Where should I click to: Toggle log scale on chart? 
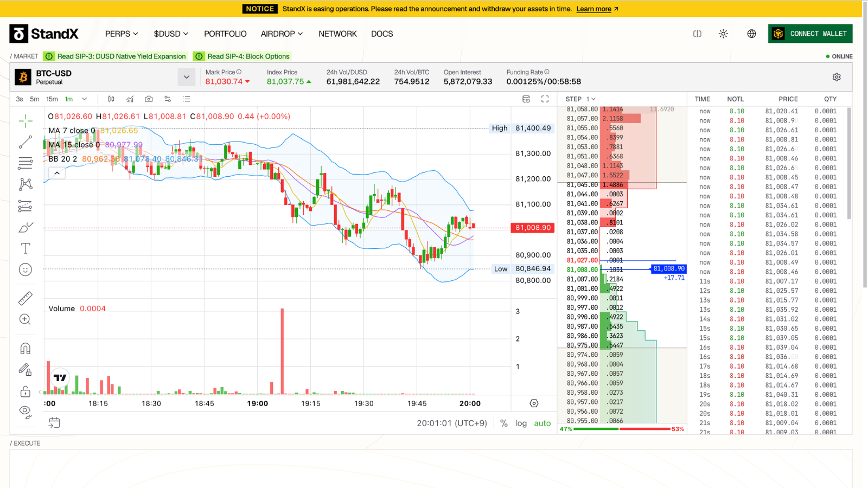click(521, 423)
